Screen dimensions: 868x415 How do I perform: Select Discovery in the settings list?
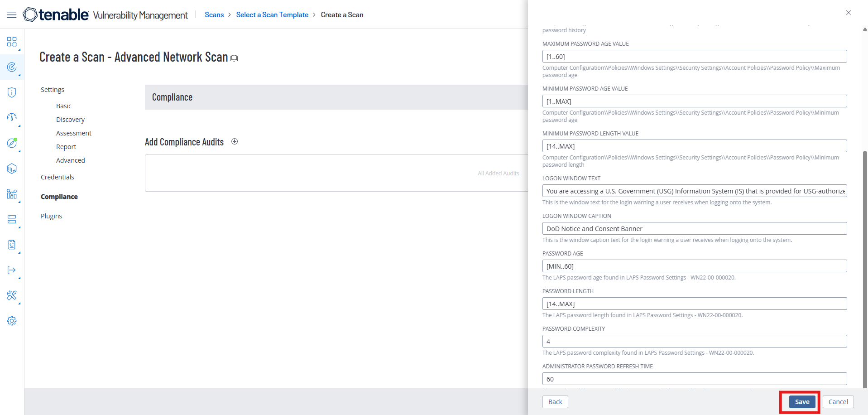tap(70, 120)
